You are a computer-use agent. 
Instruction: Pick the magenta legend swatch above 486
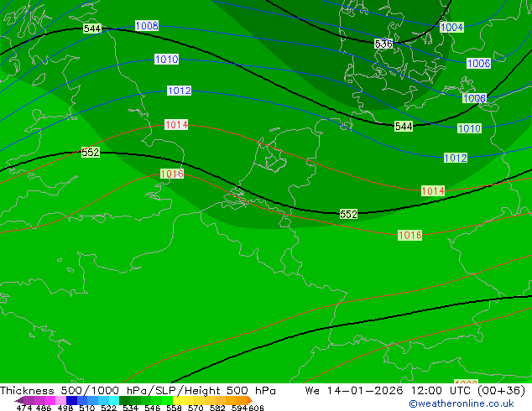tap(50, 400)
